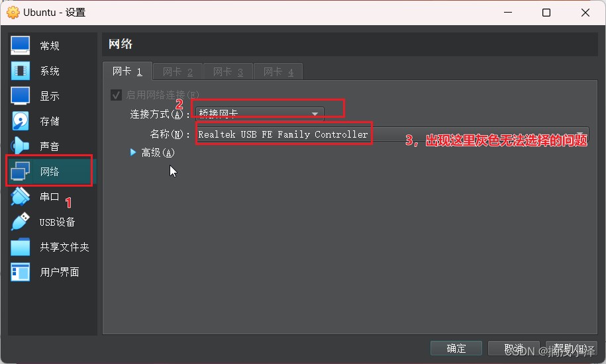Select the 系统 system chip icon
Screen dimensions: 606x364
20,71
